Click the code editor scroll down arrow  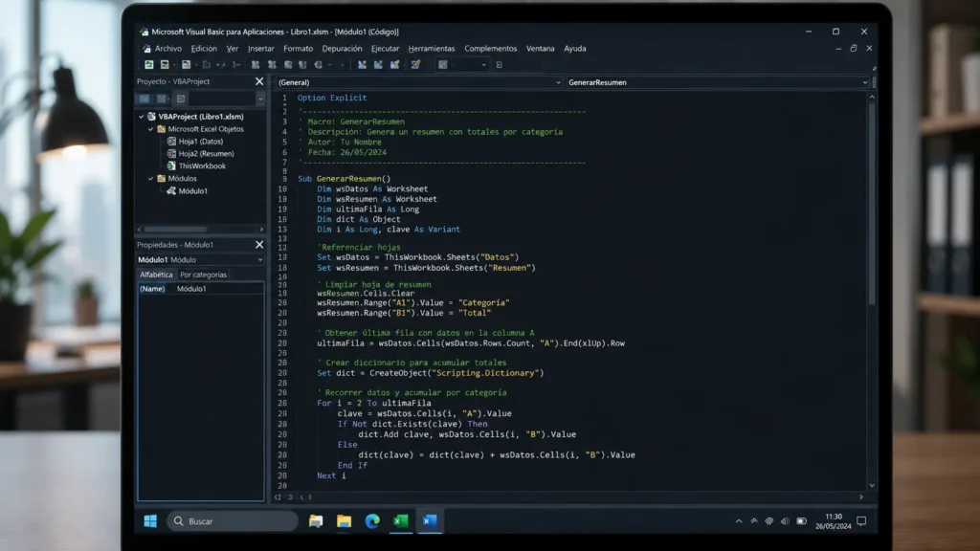[x=872, y=485]
